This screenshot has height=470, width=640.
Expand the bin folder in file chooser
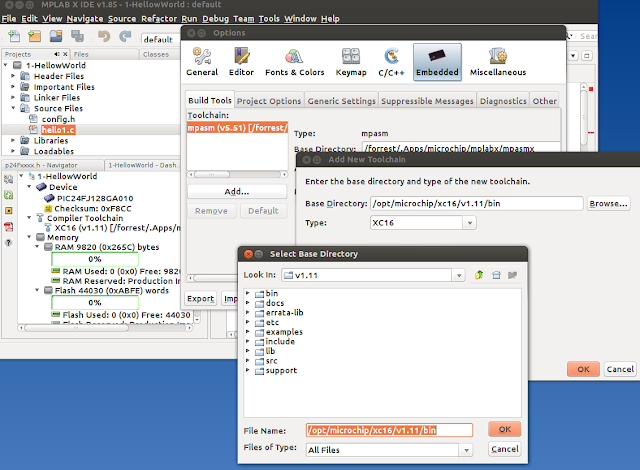[247, 293]
